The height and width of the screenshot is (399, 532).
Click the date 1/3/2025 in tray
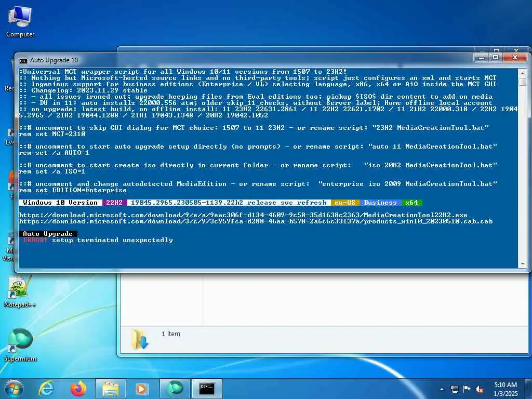(x=506, y=394)
